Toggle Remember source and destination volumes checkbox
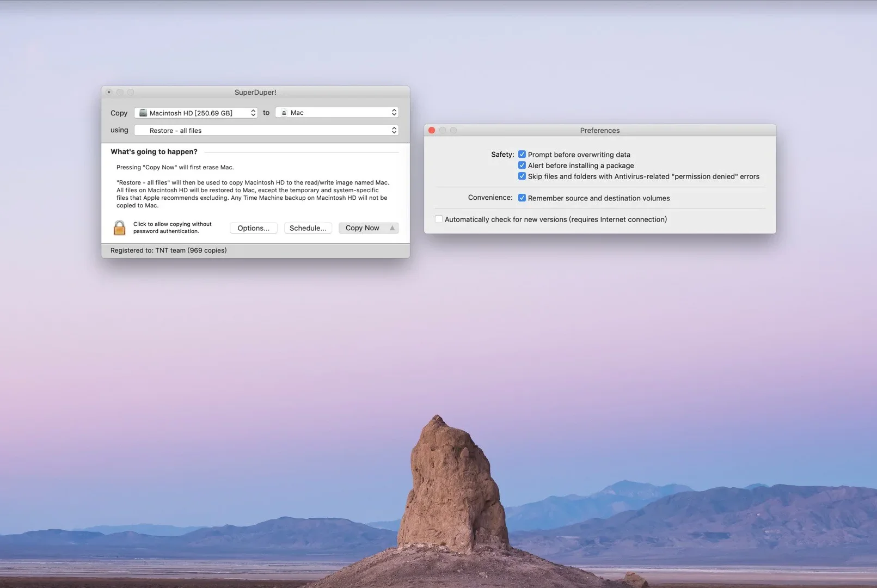Screen dimensions: 877x588 pyautogui.click(x=522, y=198)
